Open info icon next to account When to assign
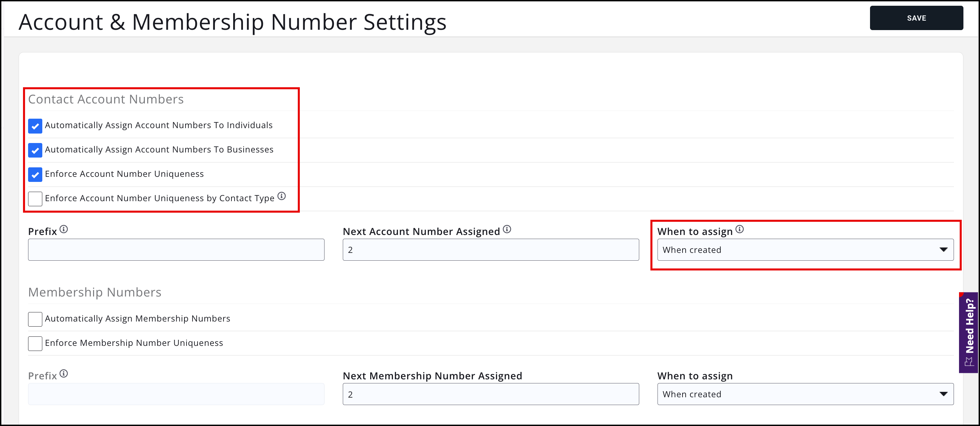 739,229
